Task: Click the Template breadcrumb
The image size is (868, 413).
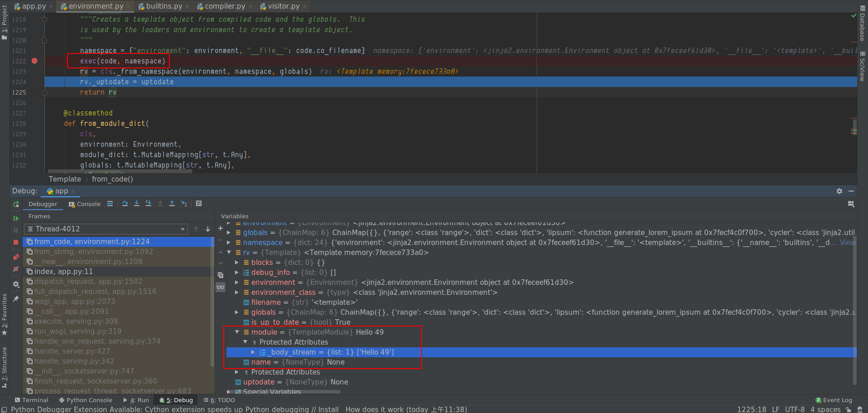Action: coord(65,179)
